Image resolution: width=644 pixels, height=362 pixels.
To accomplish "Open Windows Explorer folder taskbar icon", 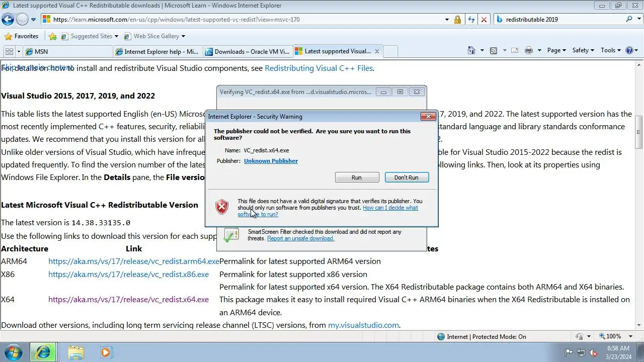I will click(x=76, y=352).
